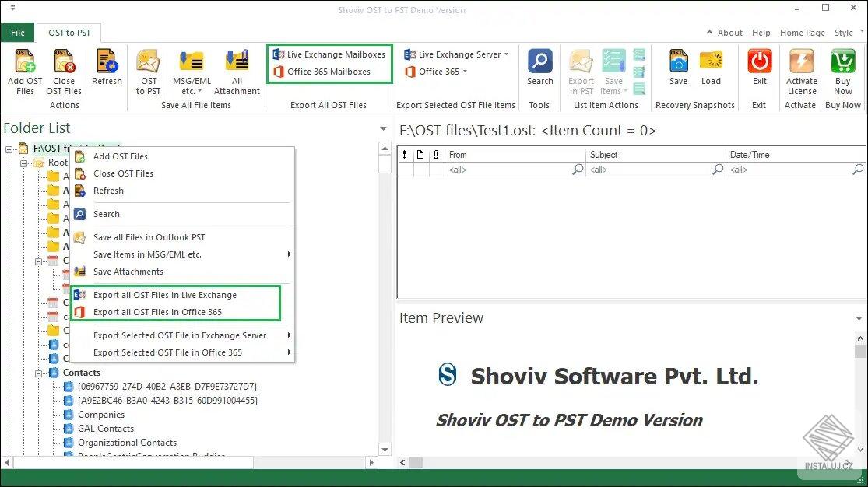Click the Subject filter field
Screen dimensions: 868x487
655,170
